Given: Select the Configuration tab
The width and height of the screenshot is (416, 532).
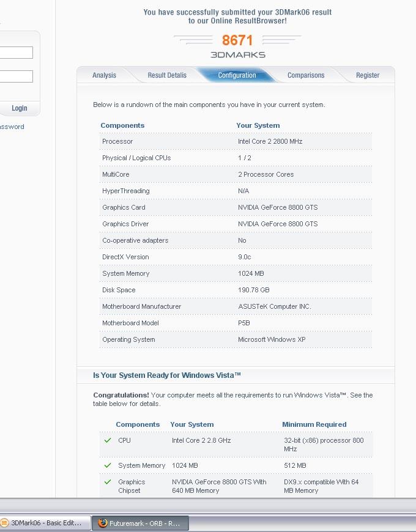Looking at the screenshot, I should coord(237,75).
